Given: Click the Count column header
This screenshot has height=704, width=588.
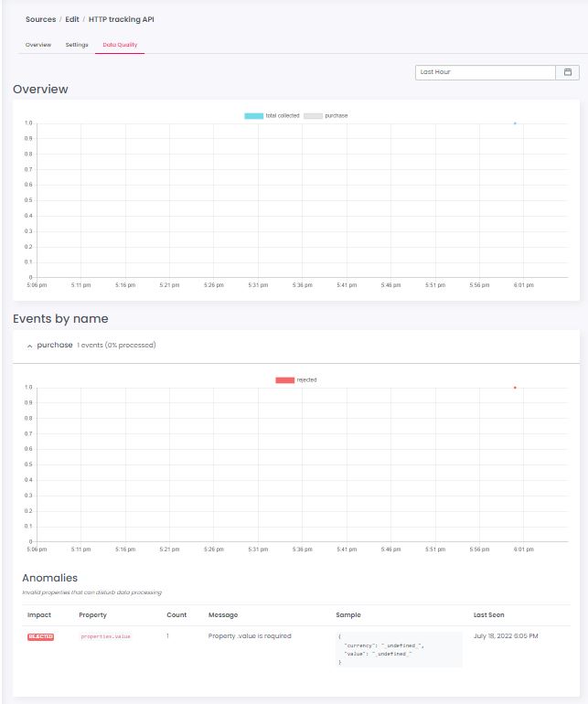Looking at the screenshot, I should click(x=176, y=615).
